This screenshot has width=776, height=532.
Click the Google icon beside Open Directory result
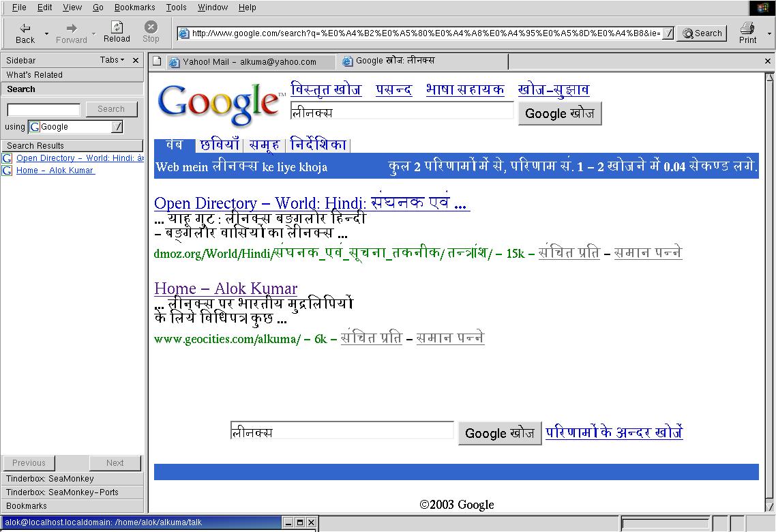[x=7, y=158]
